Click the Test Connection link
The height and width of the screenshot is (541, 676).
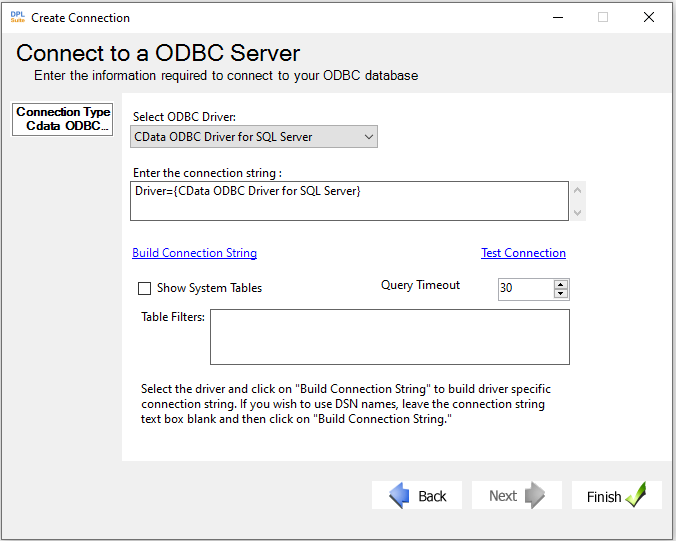click(x=523, y=253)
